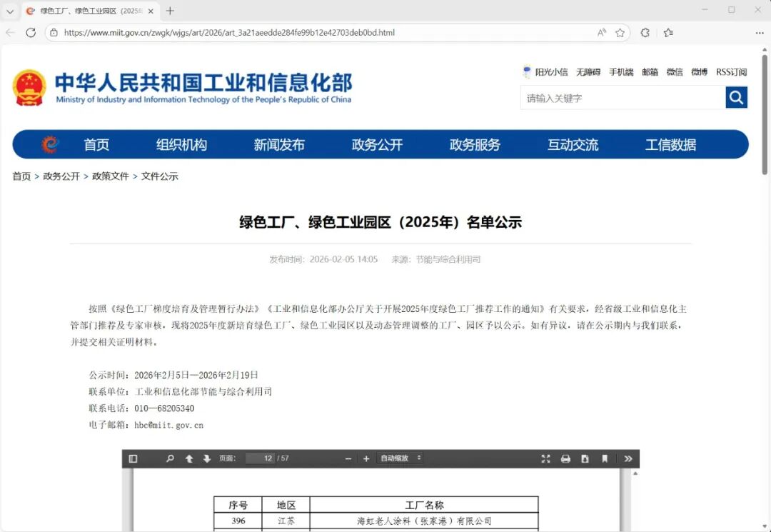This screenshot has width=771, height=532.
Task: Switch PDF to presentation fullscreen mode
Action: (546, 458)
